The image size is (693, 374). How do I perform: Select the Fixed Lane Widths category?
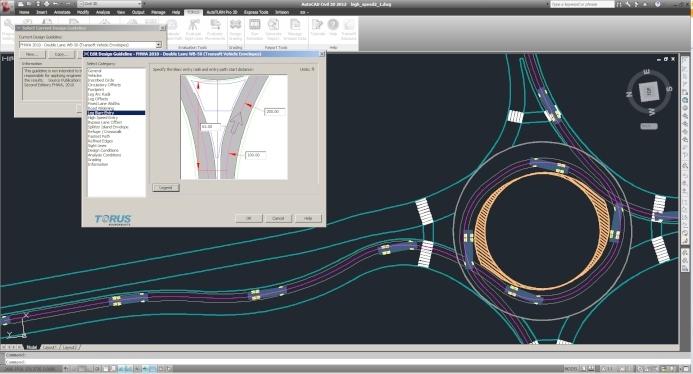click(103, 103)
